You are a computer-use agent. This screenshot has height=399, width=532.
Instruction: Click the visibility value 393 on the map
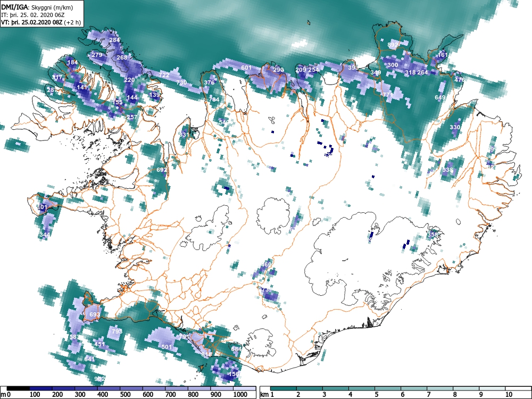click(353, 68)
